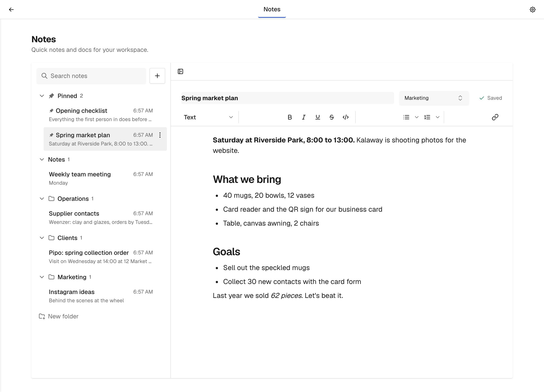The height and width of the screenshot is (392, 544).
Task: Create a New folder
Action: point(59,316)
